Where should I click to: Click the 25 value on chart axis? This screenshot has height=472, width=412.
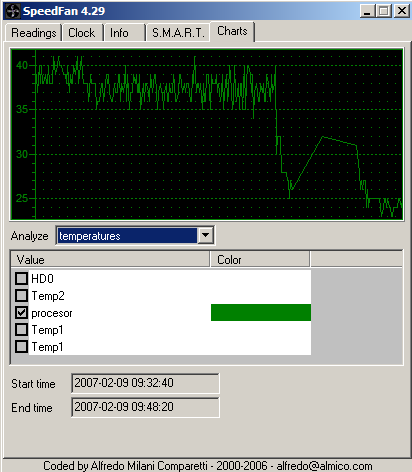22,198
